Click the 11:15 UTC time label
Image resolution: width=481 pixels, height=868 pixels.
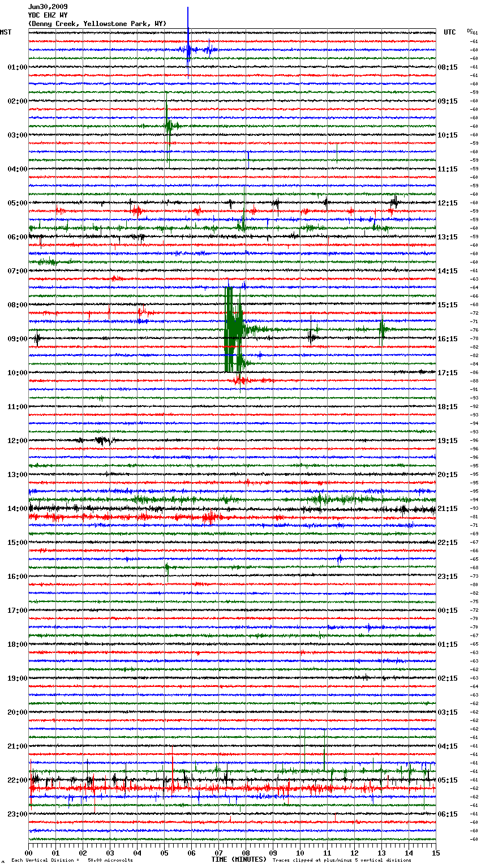448,169
